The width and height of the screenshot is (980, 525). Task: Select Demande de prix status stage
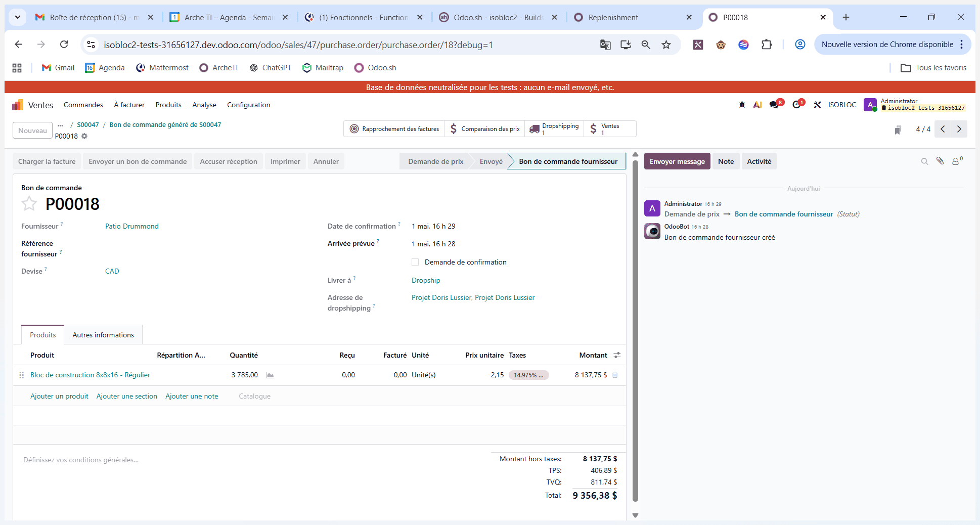point(435,161)
